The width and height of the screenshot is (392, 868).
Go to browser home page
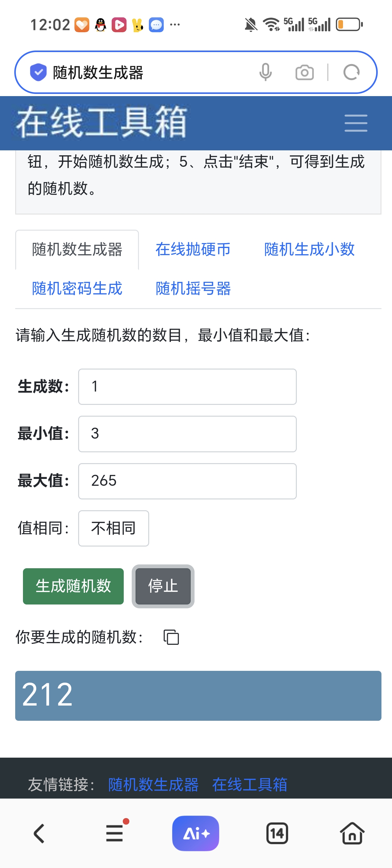[352, 834]
